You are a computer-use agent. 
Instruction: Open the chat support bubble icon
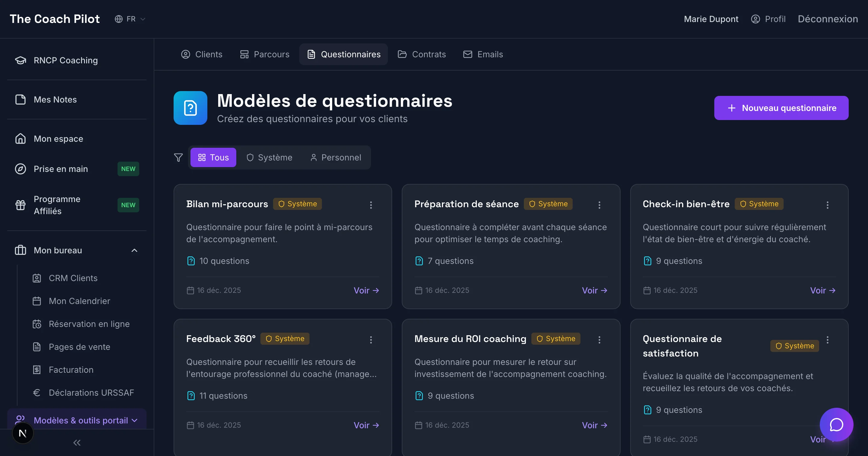(836, 424)
